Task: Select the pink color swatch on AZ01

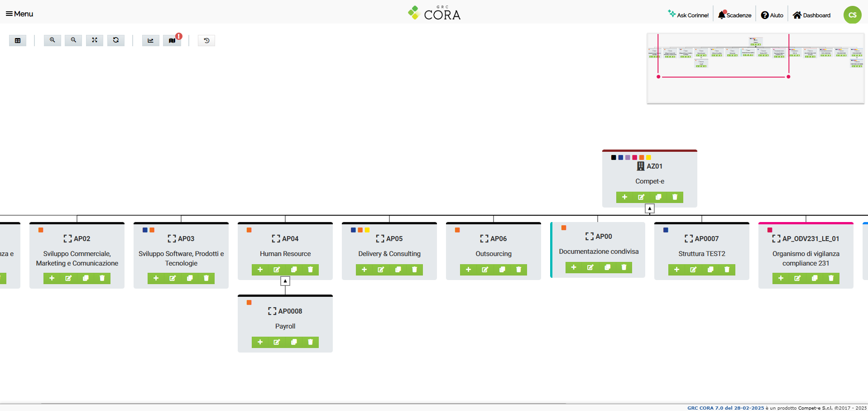Action: (634, 157)
